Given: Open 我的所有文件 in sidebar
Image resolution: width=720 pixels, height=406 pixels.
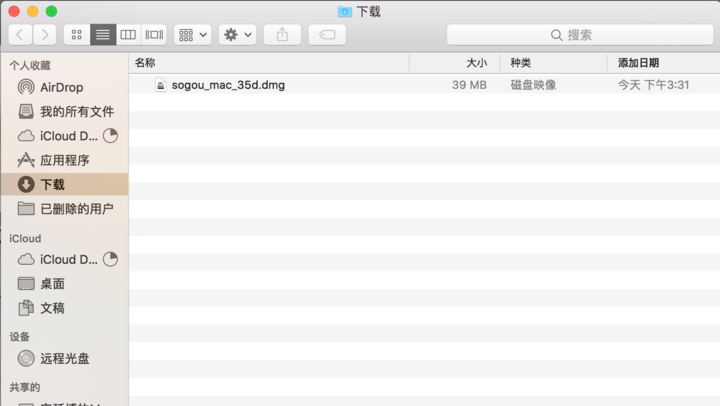Looking at the screenshot, I should pyautogui.click(x=65, y=112).
